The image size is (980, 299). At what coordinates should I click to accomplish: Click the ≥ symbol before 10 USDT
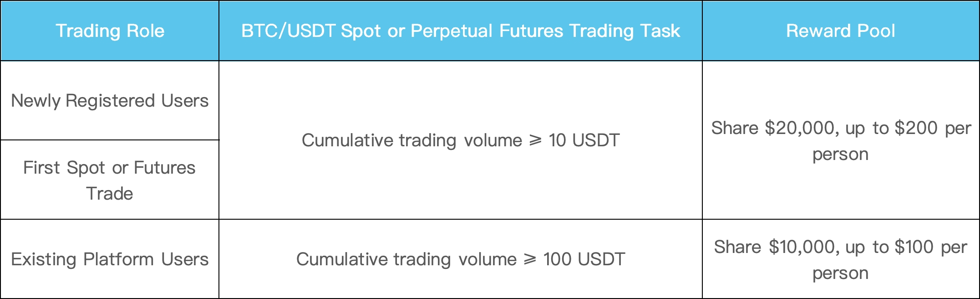pos(536,140)
